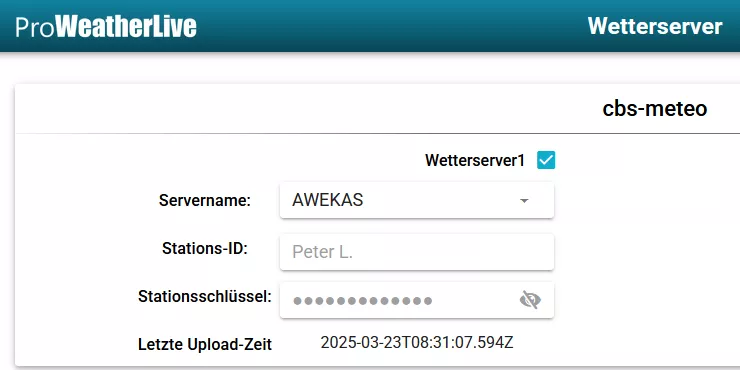Screen dimensions: 740x370
Task: Click the teal header bar background
Action: click(378, 26)
